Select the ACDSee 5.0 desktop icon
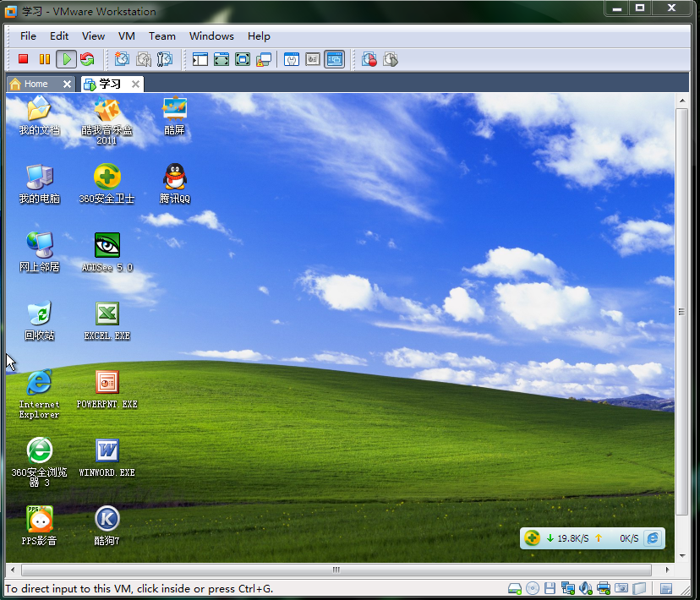Screen dimensions: 700x600 (x=107, y=252)
